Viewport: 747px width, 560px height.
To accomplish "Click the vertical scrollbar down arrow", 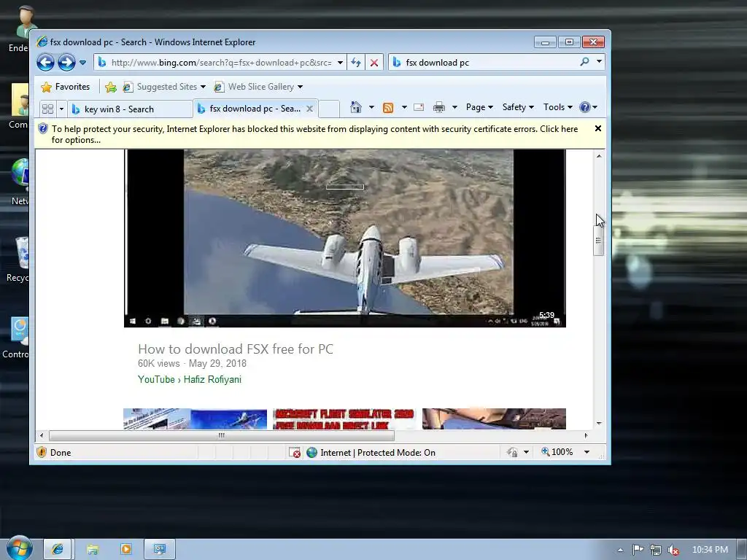I will (x=599, y=423).
